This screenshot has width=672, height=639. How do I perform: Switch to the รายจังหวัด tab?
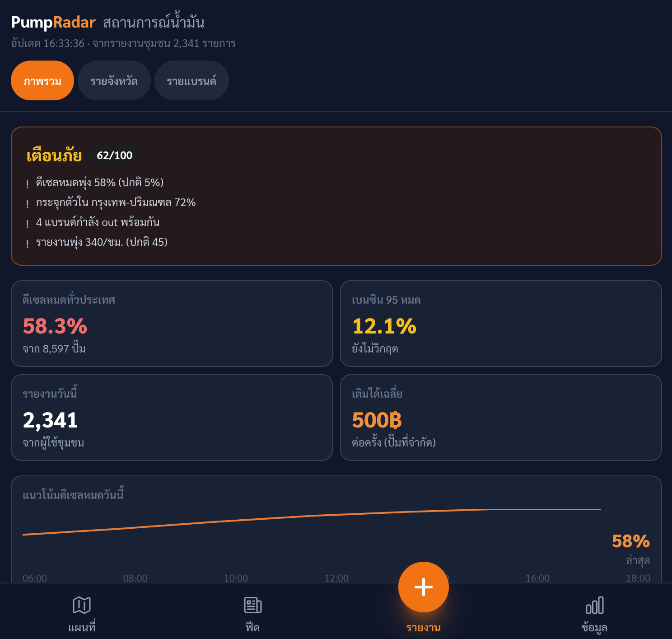114,81
